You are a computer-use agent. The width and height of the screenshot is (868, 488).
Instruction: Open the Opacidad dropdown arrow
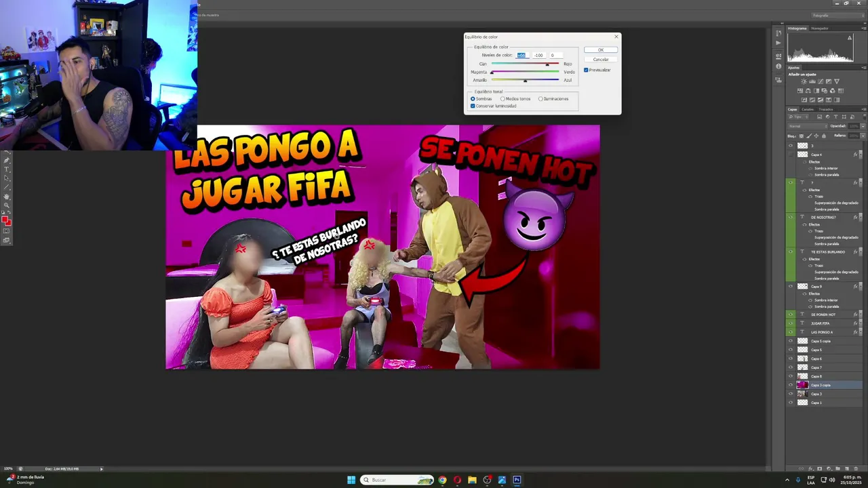[863, 126]
